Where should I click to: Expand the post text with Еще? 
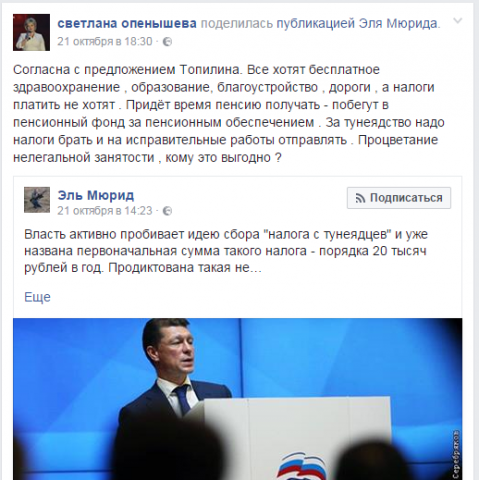(37, 297)
